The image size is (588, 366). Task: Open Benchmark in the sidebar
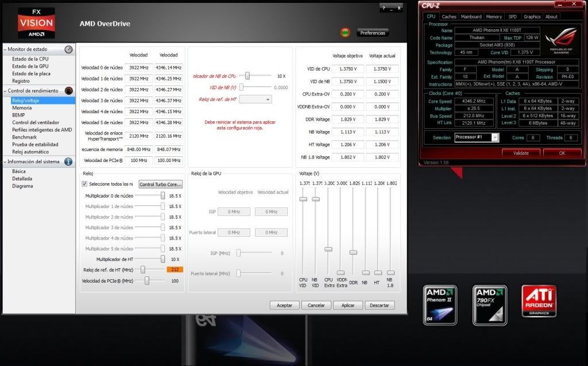(x=24, y=137)
